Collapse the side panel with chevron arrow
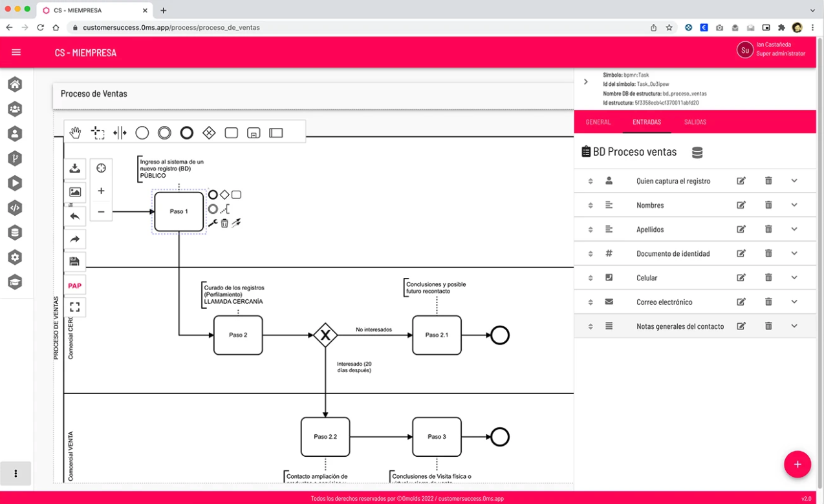Image resolution: width=824 pixels, height=504 pixels. 585,82
